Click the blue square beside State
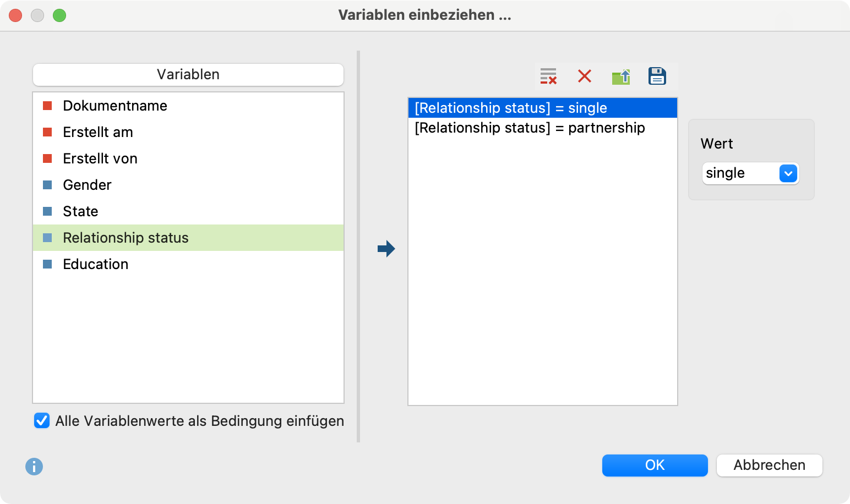This screenshot has width=850, height=504. point(47,211)
